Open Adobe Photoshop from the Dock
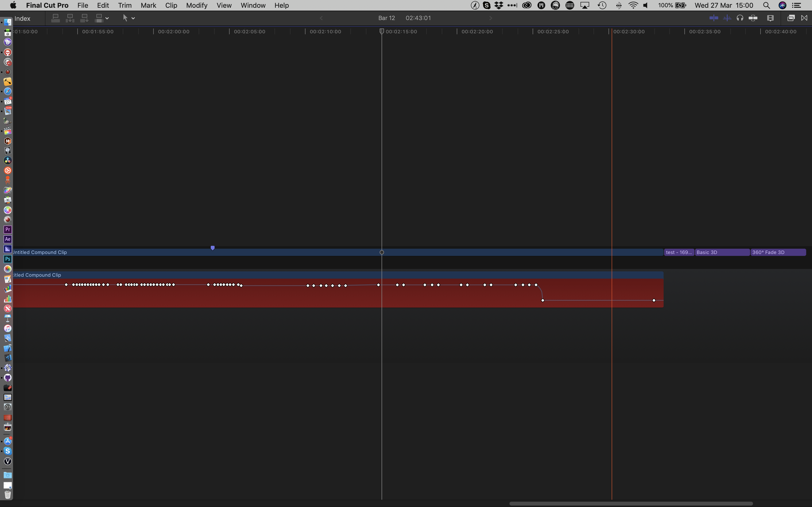The width and height of the screenshot is (812, 507). (x=8, y=259)
